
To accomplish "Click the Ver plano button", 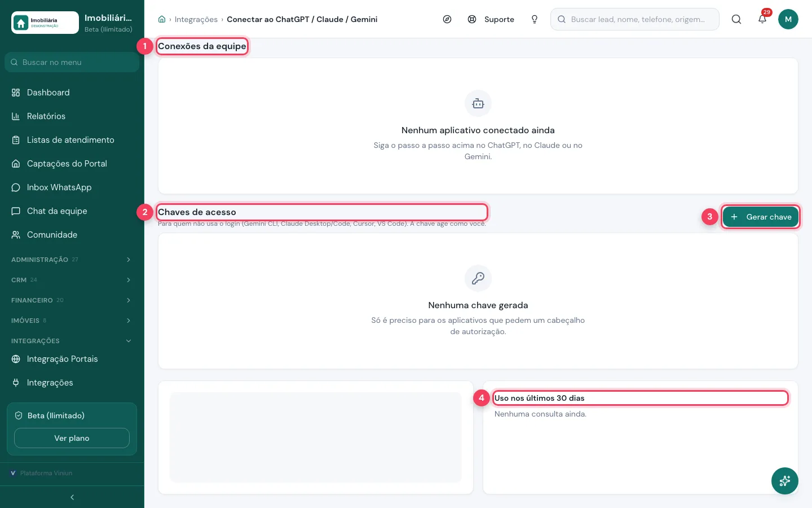I will (72, 438).
